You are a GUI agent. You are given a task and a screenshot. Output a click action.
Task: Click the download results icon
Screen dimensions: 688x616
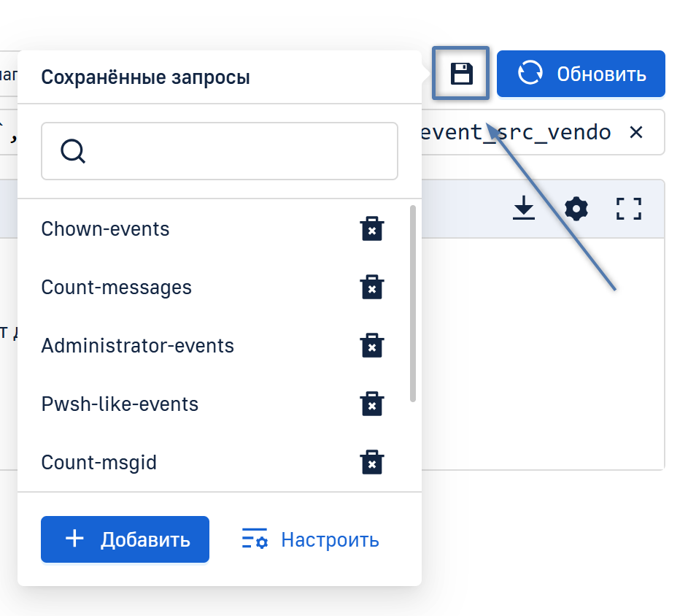(x=524, y=209)
